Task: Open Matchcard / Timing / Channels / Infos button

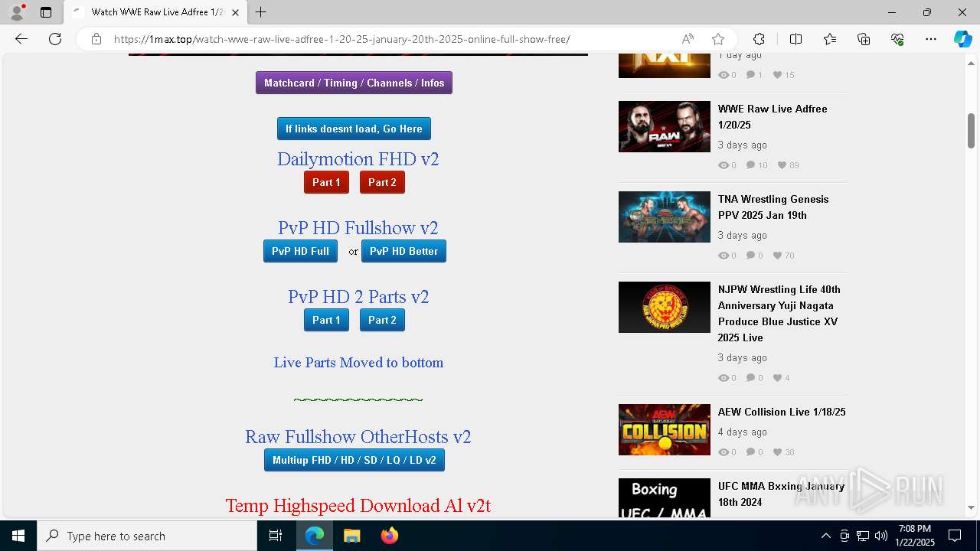Action: pyautogui.click(x=354, y=83)
